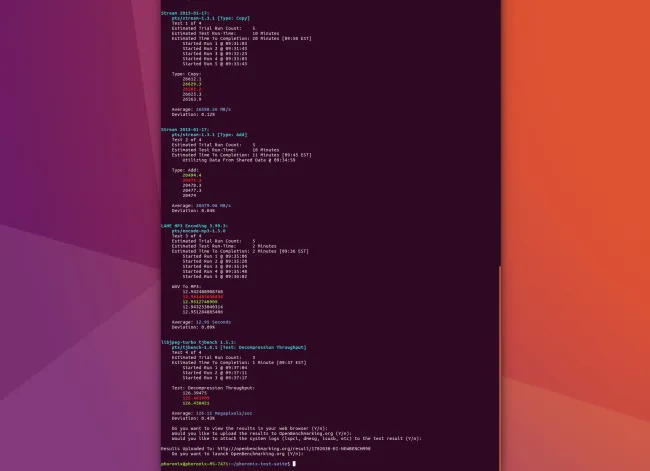Click the red Copy result value
Viewport: 650px width, 471px height.
(x=192, y=89)
